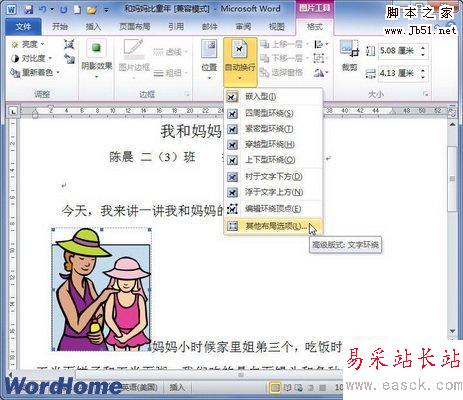
Task: Click the 裁剪 crop tool
Action: (349, 55)
